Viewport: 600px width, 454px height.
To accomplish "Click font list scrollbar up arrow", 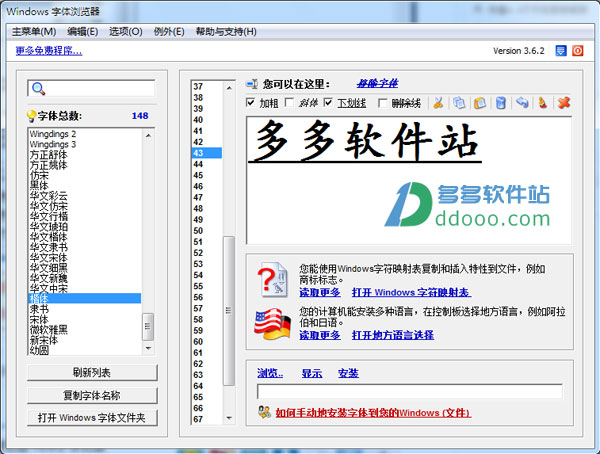I will pos(148,136).
